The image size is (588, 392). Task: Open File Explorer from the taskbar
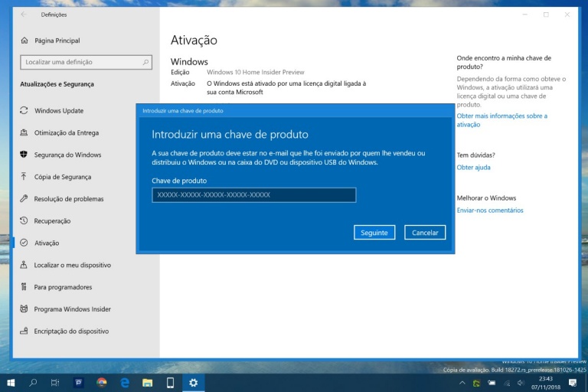click(147, 383)
